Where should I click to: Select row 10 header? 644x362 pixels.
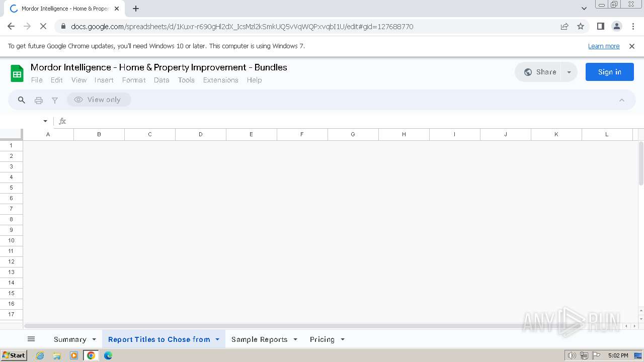point(11,240)
